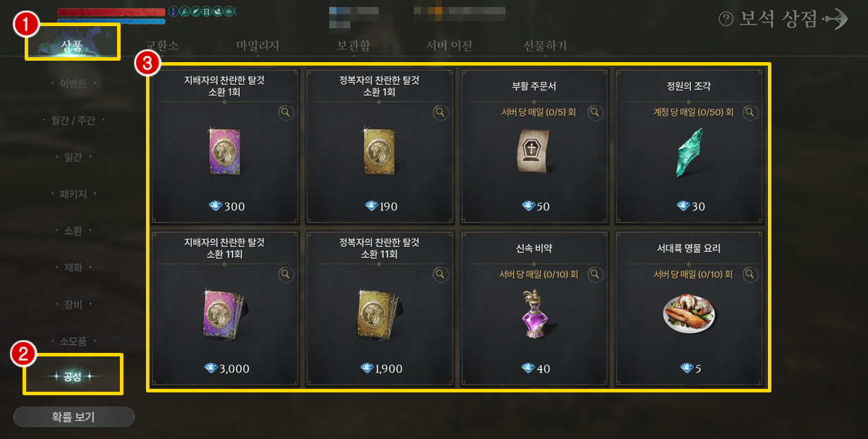Select 이벤트 category in sidebar
The image size is (868, 439).
pyautogui.click(x=73, y=84)
